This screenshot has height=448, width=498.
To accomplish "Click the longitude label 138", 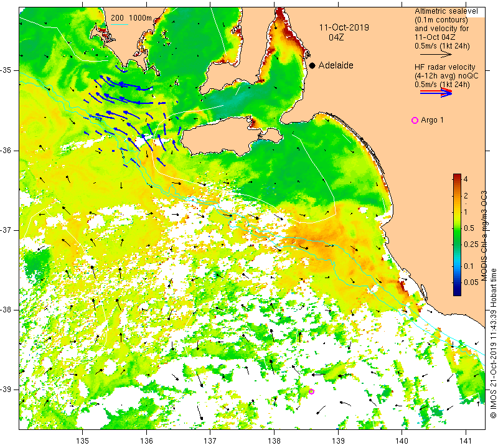I will (274, 441).
